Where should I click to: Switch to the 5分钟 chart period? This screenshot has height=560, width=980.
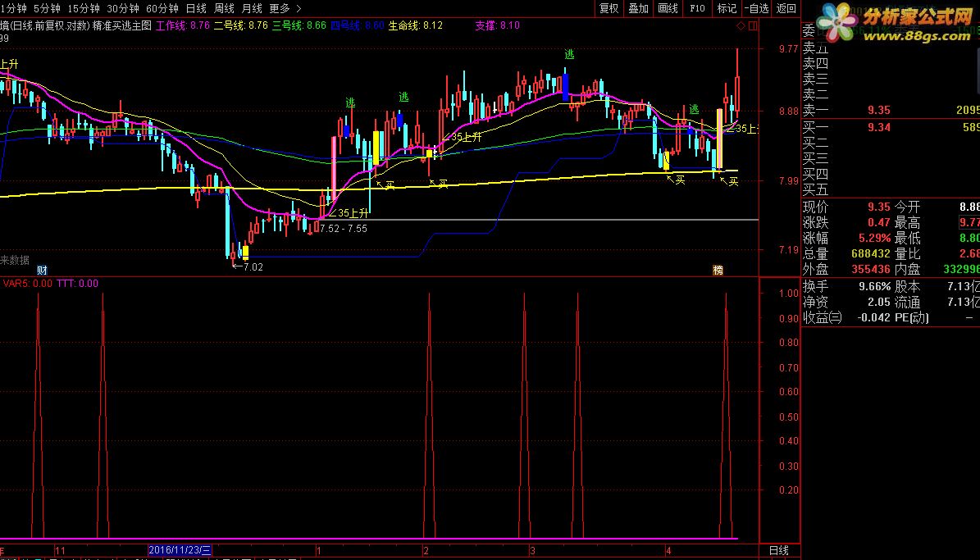pos(47,8)
